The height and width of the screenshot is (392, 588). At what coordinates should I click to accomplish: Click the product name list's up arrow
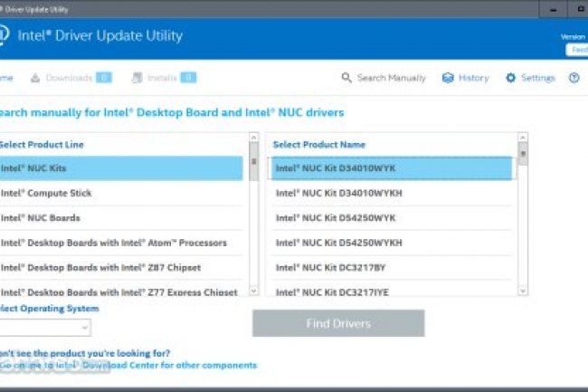[523, 138]
